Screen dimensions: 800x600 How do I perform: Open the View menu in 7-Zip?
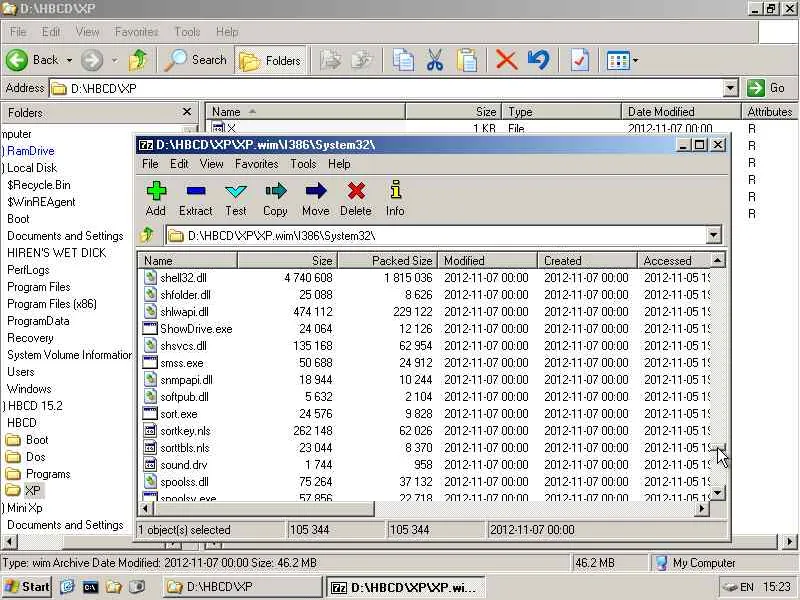click(x=211, y=164)
